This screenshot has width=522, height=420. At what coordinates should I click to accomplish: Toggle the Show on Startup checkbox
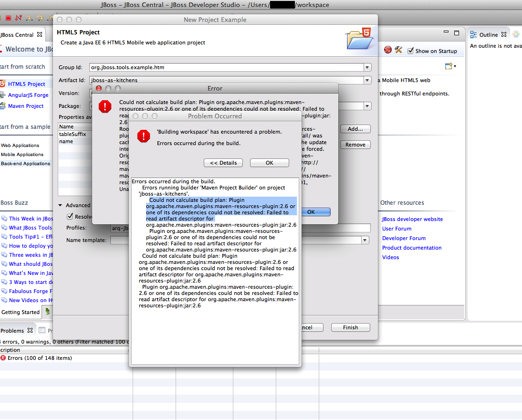[410, 51]
